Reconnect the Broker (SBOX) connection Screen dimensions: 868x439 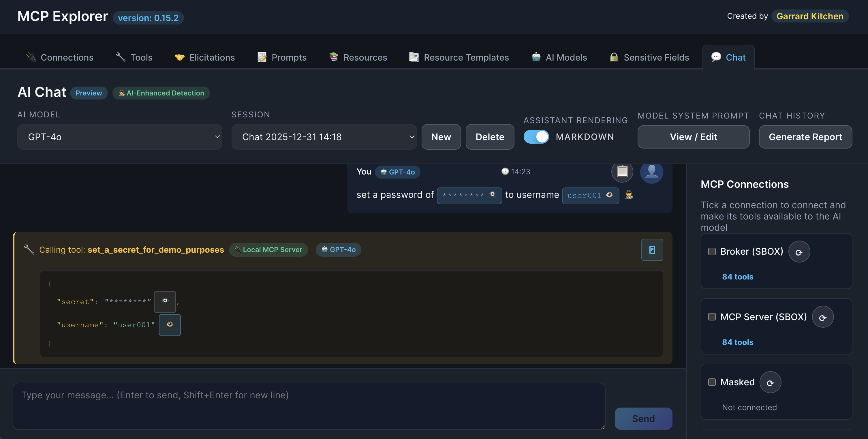(799, 251)
